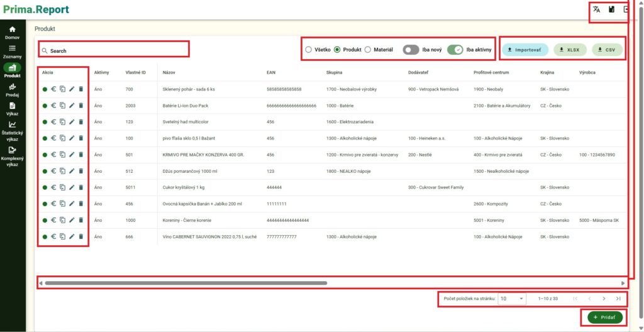Enable the Iba nový toggle
Image resolution: width=644 pixels, height=332 pixels.
pos(411,49)
